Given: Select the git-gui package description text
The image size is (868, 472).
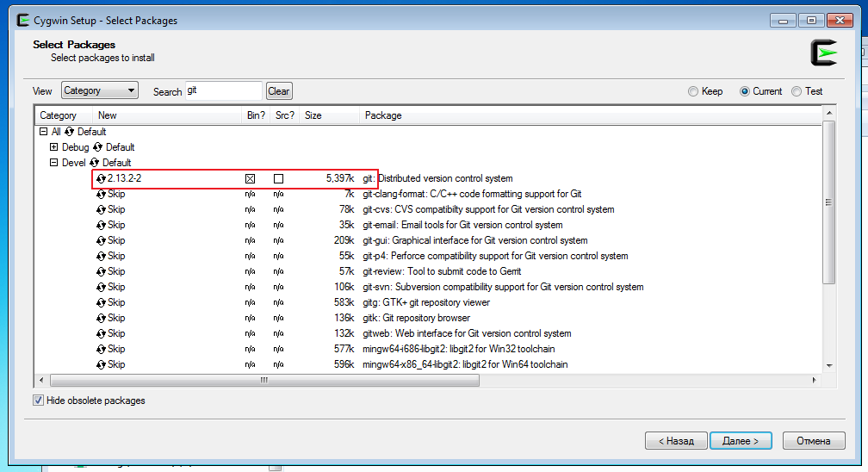Looking at the screenshot, I should [475, 240].
